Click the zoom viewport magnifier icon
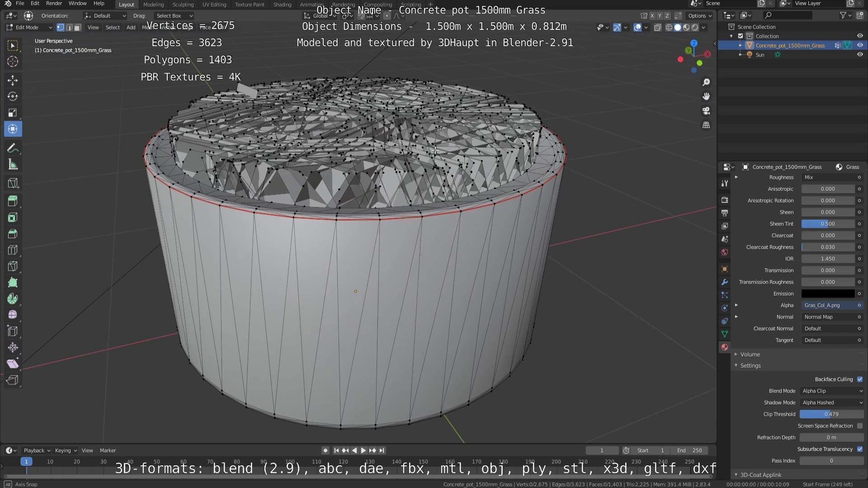This screenshot has width=868, height=488. point(706,82)
